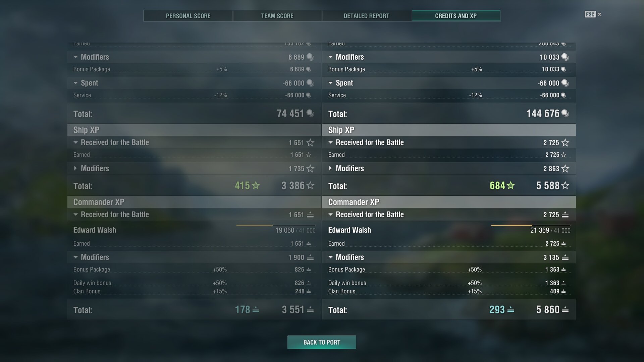Screen dimensions: 644x362
Task: Open the Detailed Report tab
Action: coord(367,16)
